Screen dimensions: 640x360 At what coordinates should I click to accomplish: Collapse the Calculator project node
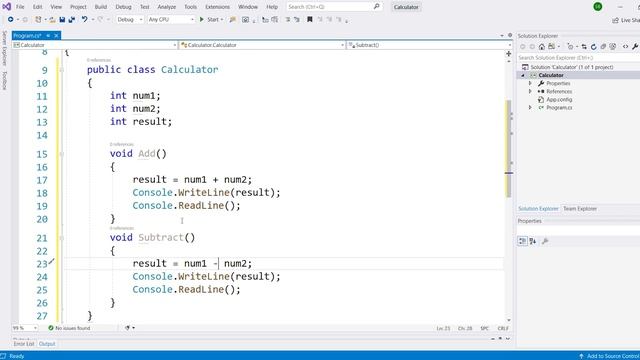(523, 75)
